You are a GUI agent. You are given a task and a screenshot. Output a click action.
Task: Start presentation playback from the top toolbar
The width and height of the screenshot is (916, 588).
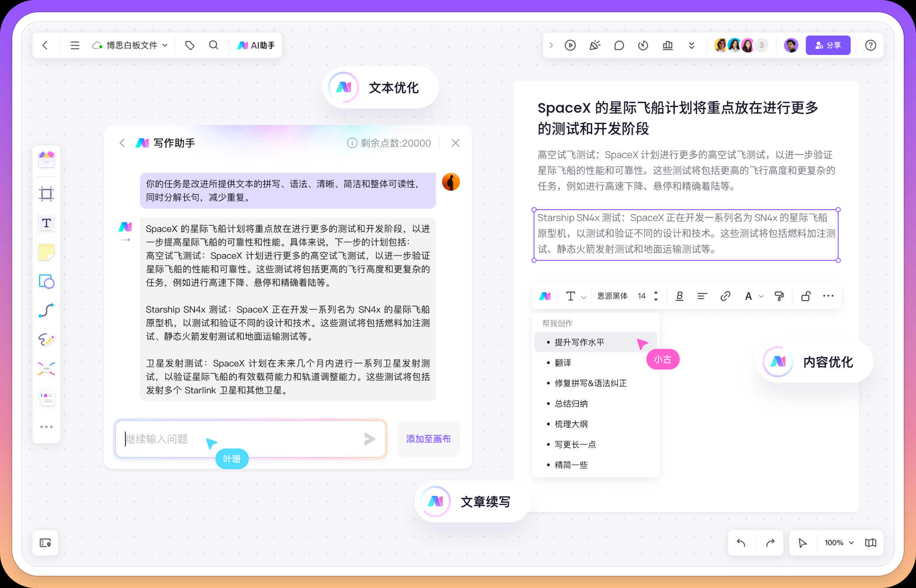pos(570,45)
